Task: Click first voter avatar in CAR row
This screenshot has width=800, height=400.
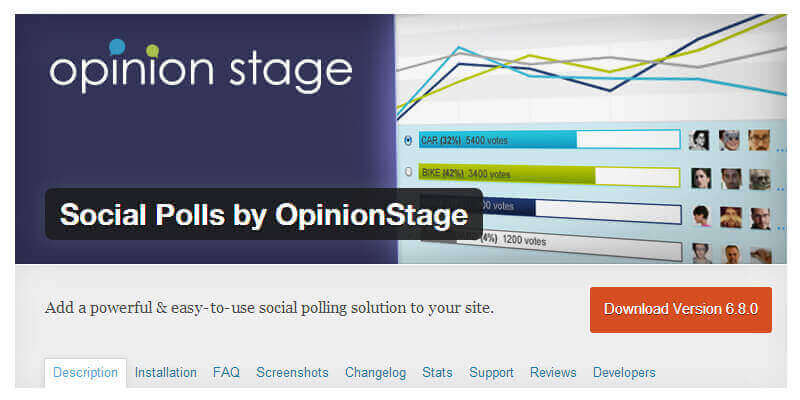Action: (700, 140)
